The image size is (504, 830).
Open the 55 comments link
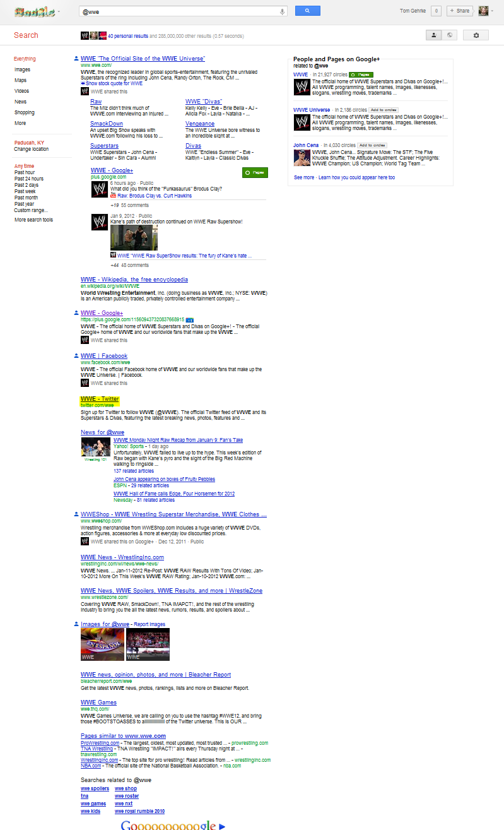(x=135, y=206)
